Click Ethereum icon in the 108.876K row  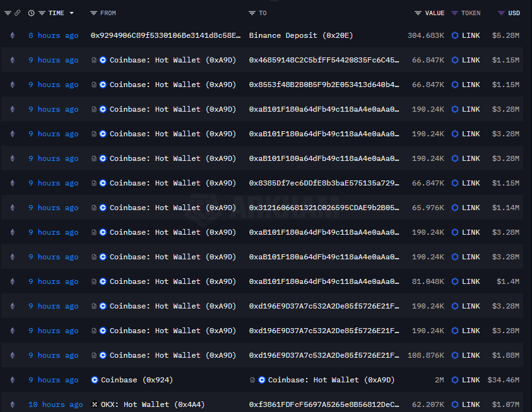13,355
